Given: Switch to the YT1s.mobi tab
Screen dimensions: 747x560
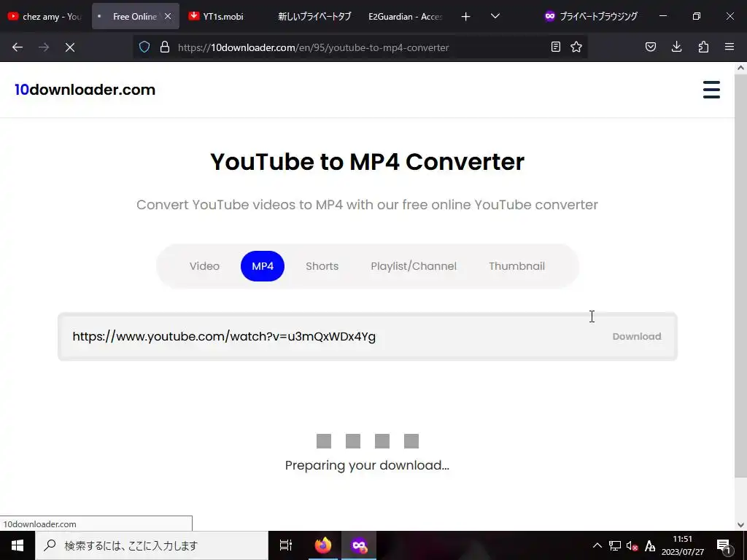Looking at the screenshot, I should [x=223, y=16].
